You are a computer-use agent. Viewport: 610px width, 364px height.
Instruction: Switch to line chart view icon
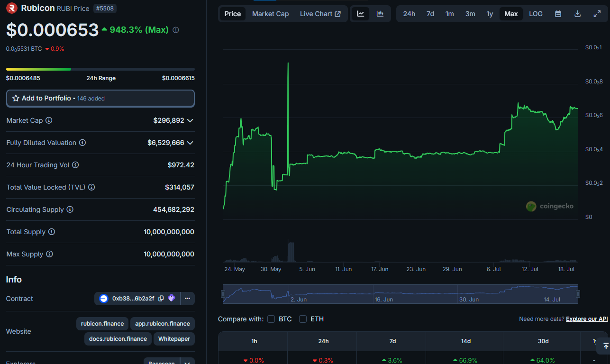click(361, 14)
